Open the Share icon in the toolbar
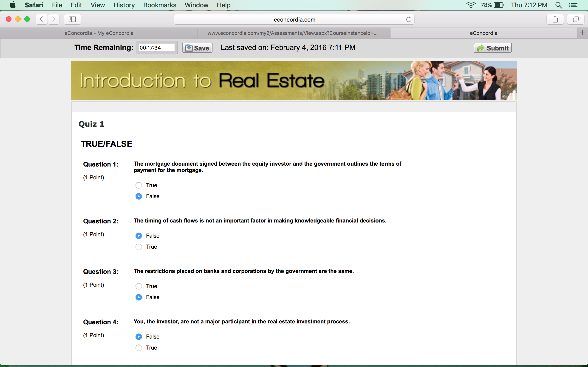 click(x=555, y=19)
